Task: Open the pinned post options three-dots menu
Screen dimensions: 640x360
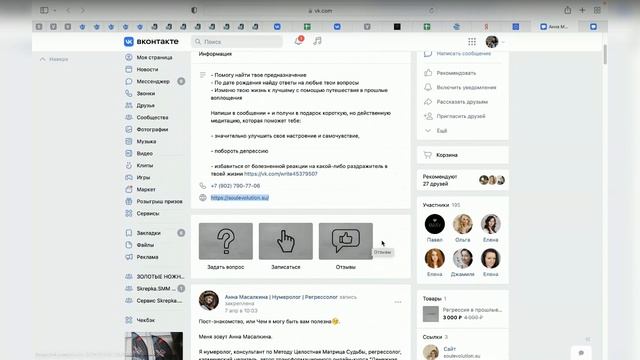Action: pyautogui.click(x=398, y=302)
